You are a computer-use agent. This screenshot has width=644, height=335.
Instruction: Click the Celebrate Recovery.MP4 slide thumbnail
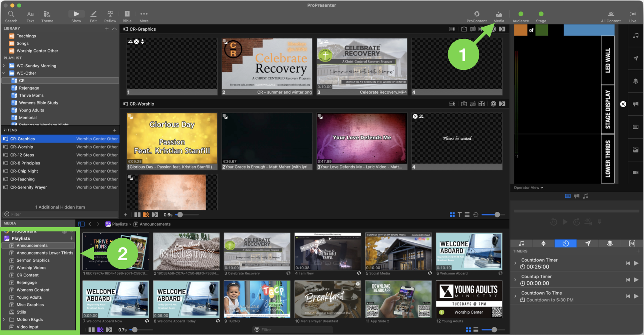tap(362, 67)
